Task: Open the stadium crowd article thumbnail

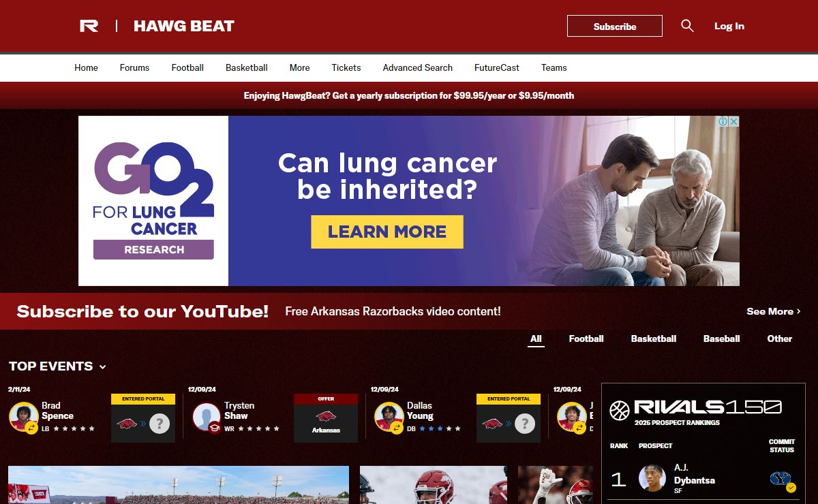Action: (179, 485)
